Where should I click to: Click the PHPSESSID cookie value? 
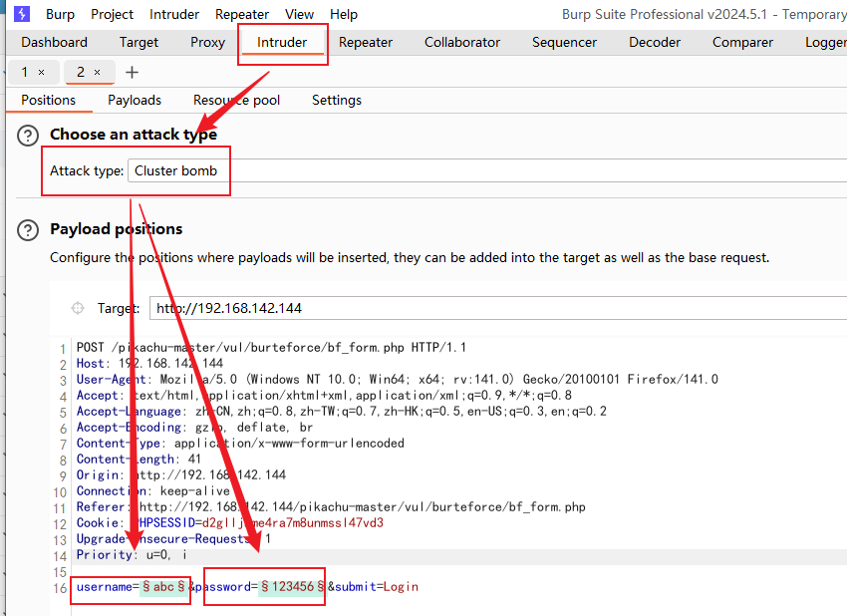[x=293, y=523]
